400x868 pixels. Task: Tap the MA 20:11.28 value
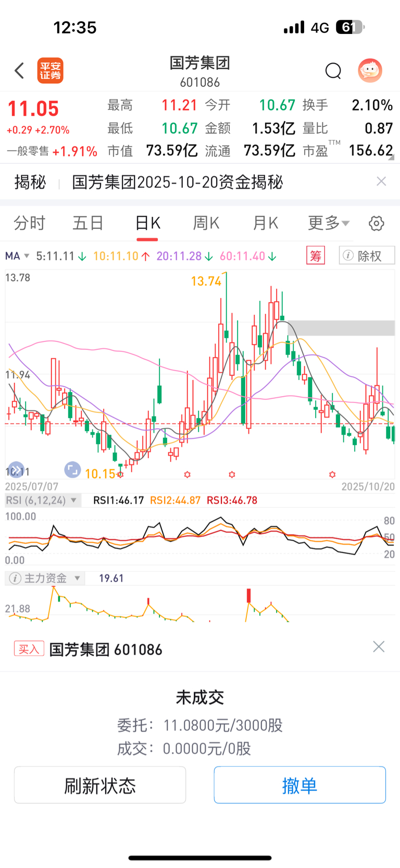click(x=184, y=256)
